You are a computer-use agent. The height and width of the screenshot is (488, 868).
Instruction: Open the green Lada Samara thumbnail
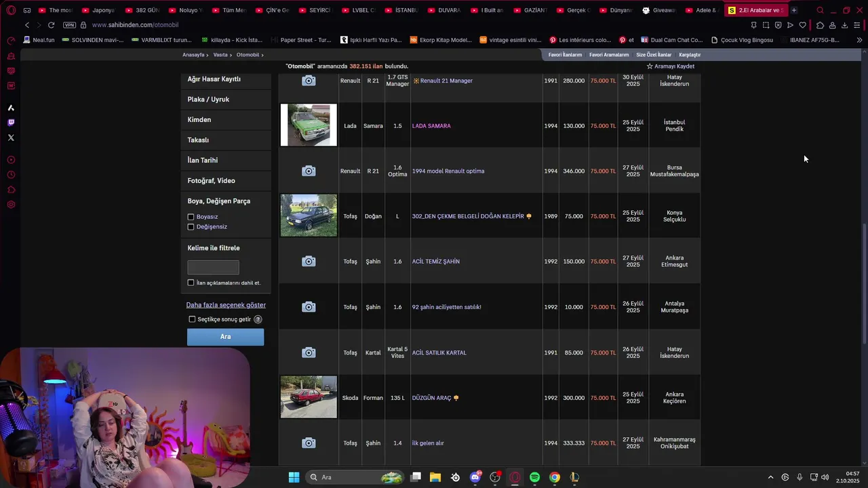pyautogui.click(x=309, y=125)
